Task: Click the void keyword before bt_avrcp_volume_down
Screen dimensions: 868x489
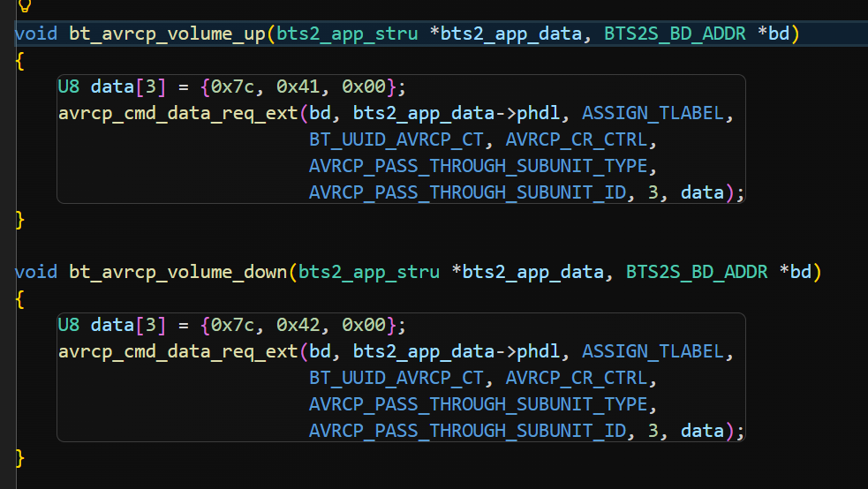Action: pos(36,272)
